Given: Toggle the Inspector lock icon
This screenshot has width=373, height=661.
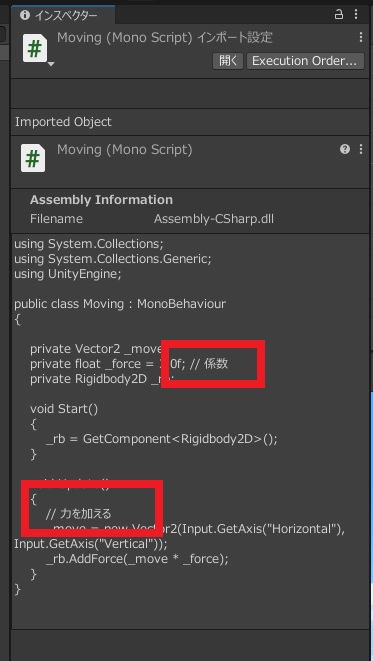Looking at the screenshot, I should (338, 14).
